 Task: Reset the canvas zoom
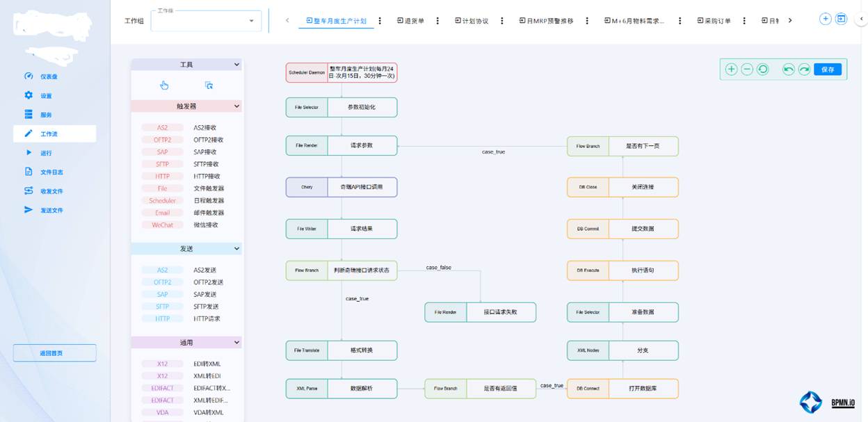(763, 69)
